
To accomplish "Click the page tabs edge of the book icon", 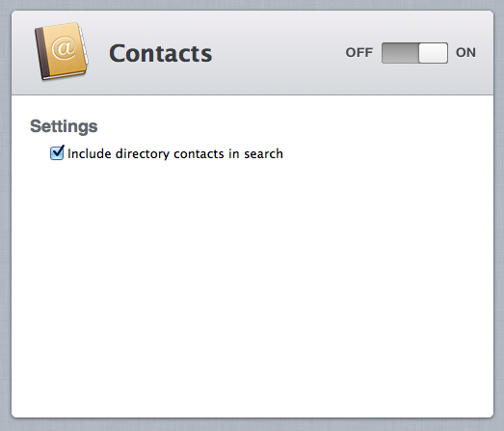I will [84, 48].
